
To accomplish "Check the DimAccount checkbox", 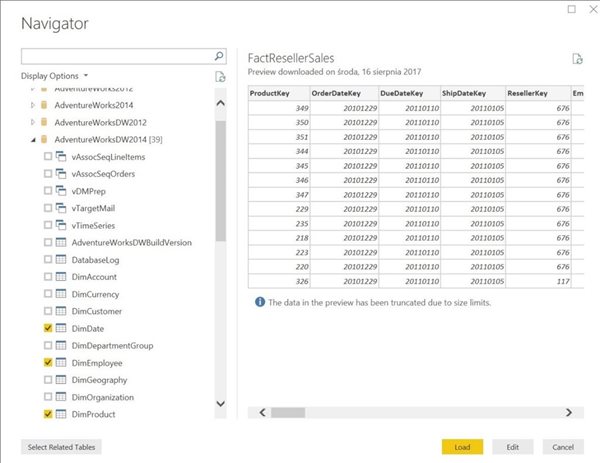I will (x=48, y=276).
